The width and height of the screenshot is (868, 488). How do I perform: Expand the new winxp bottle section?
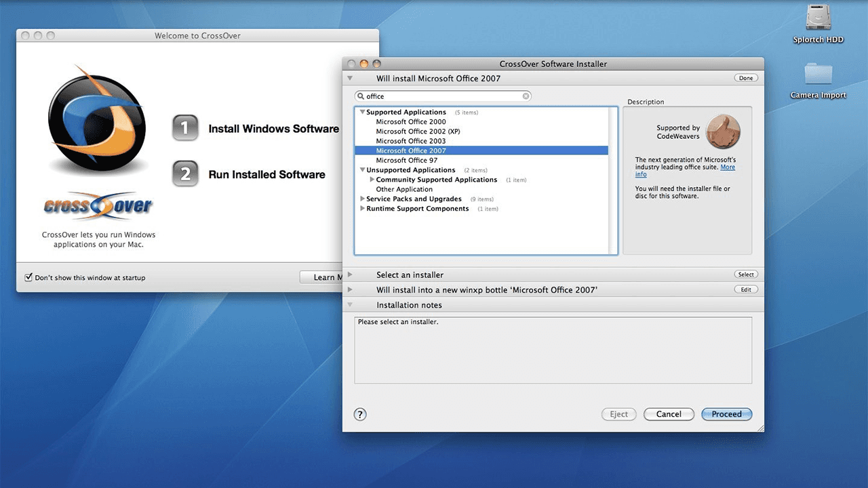[x=350, y=290]
